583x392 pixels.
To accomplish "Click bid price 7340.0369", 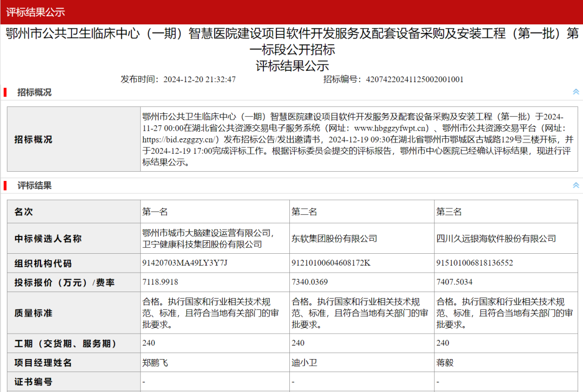I will (310, 282).
